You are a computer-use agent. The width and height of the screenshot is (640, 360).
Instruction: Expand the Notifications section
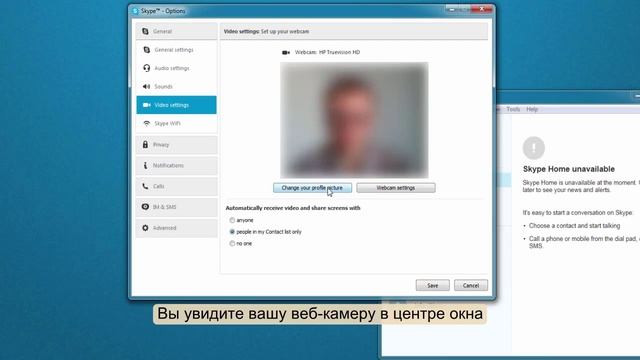coord(176,165)
